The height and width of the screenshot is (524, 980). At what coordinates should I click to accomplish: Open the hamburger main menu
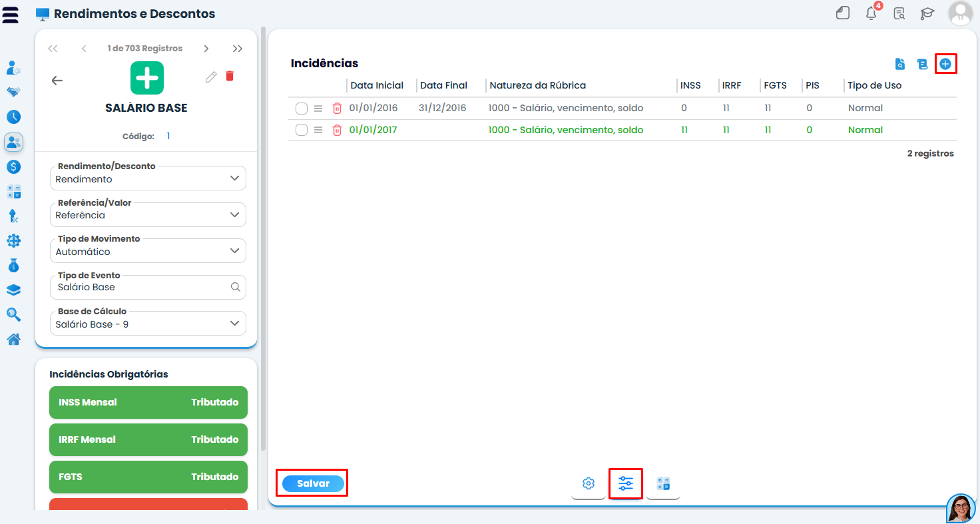pyautogui.click(x=10, y=14)
